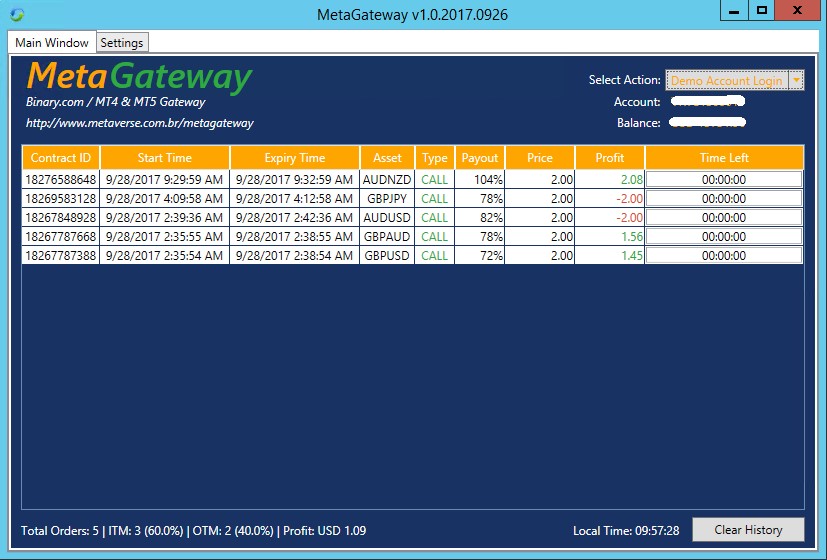The width and height of the screenshot is (827, 560).
Task: Maximize the MetaGateway window
Action: pos(762,11)
